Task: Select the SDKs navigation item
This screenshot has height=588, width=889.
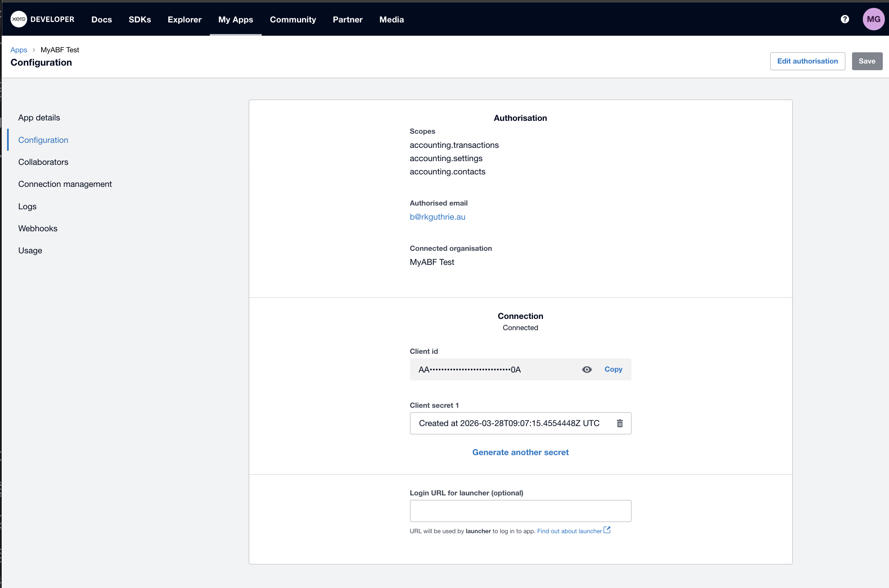Action: (x=140, y=20)
